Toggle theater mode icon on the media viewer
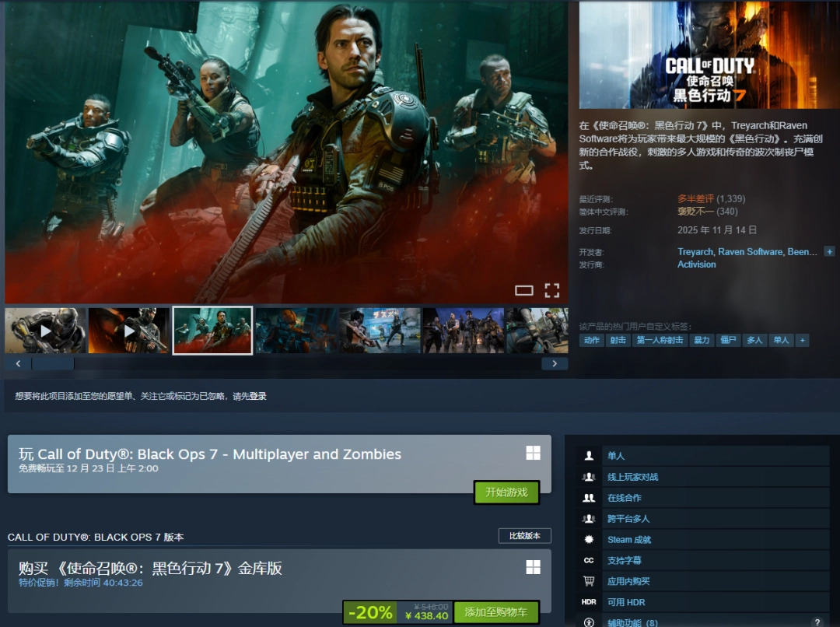This screenshot has width=840, height=627. point(524,291)
